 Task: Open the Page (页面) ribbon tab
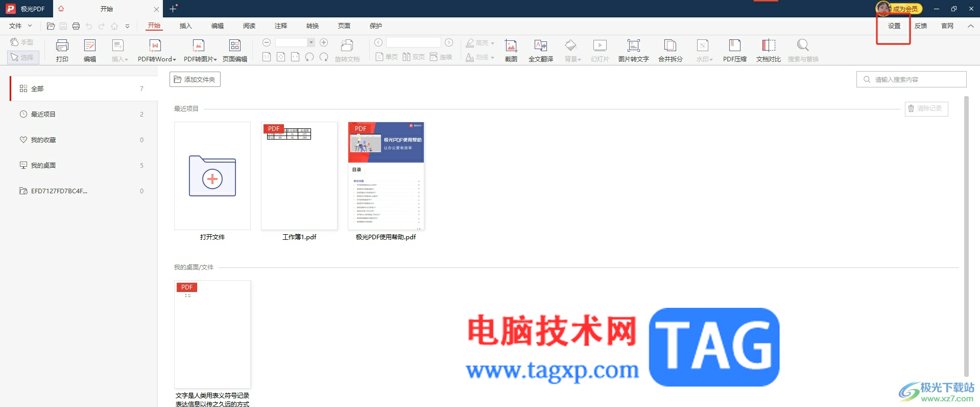pyautogui.click(x=344, y=26)
